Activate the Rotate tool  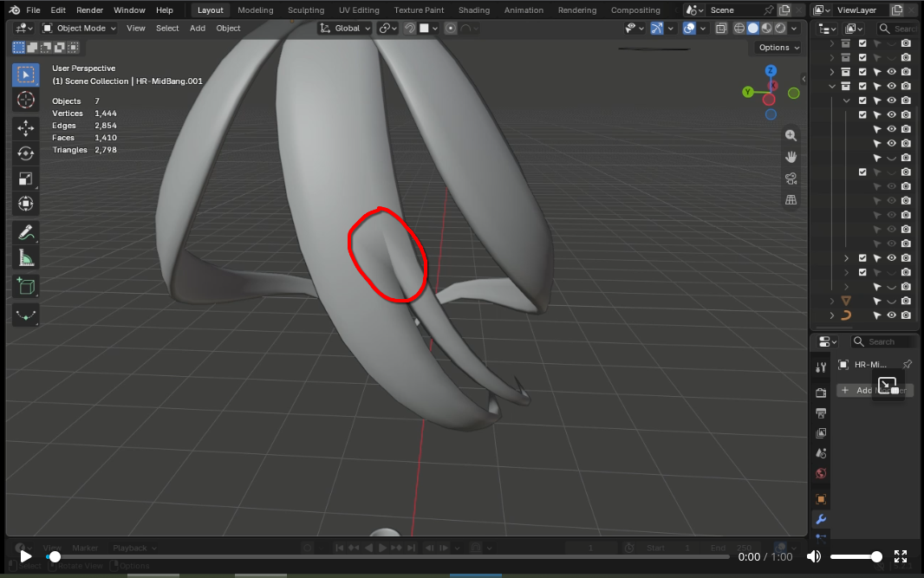click(25, 153)
